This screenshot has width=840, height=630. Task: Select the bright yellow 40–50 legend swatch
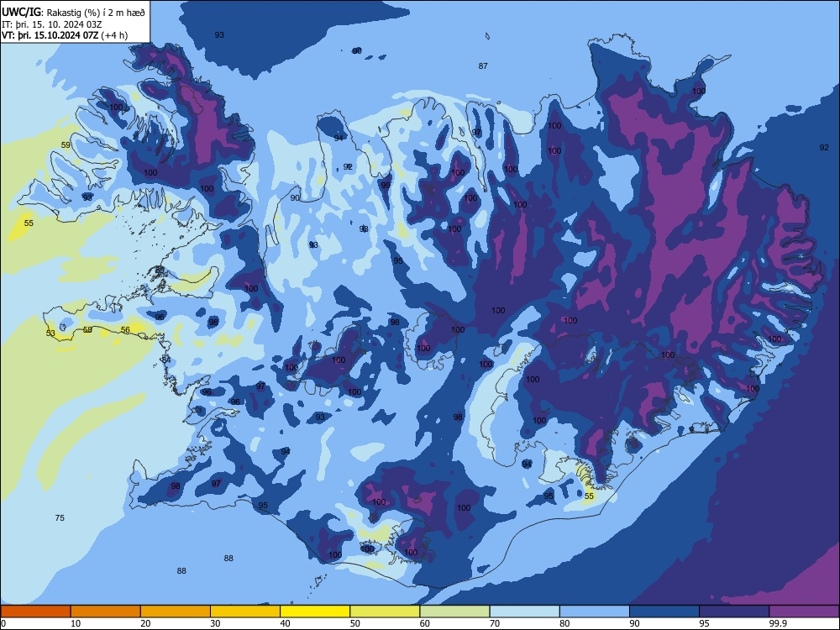click(x=315, y=612)
